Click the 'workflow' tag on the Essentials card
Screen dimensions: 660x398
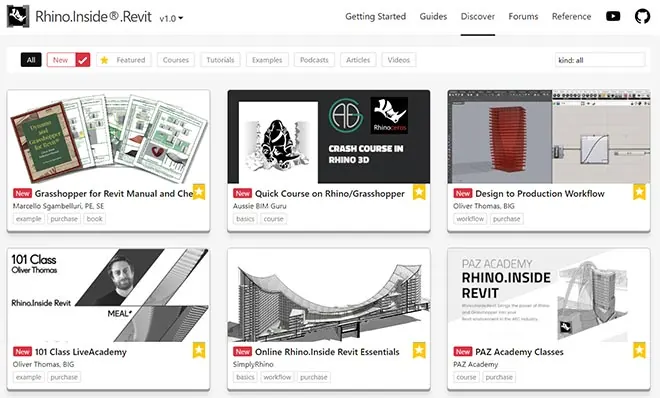(x=277, y=377)
